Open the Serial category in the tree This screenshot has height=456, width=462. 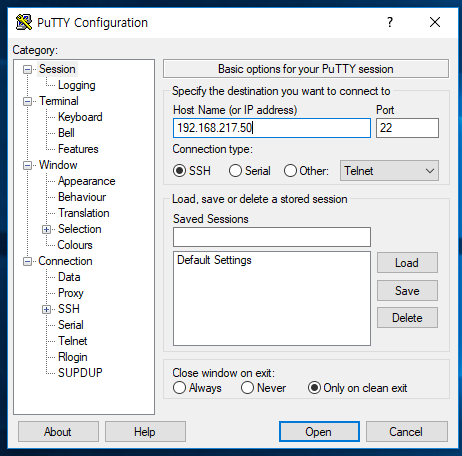[x=71, y=325]
